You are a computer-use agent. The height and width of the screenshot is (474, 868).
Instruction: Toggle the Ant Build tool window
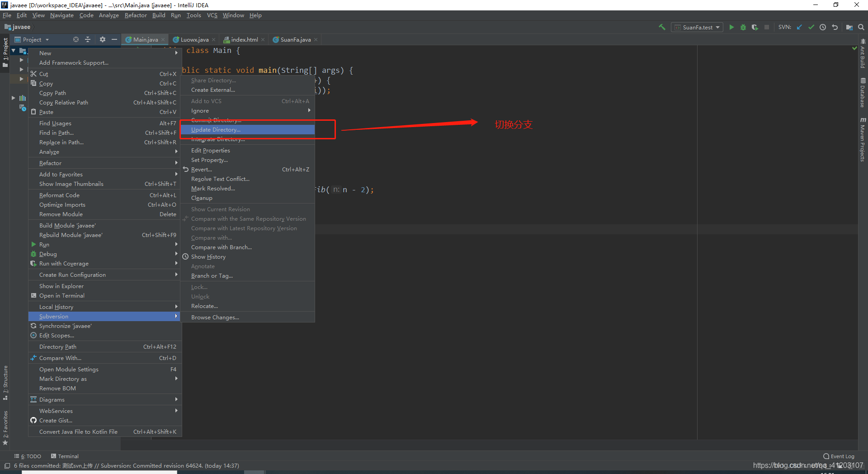[x=863, y=53]
